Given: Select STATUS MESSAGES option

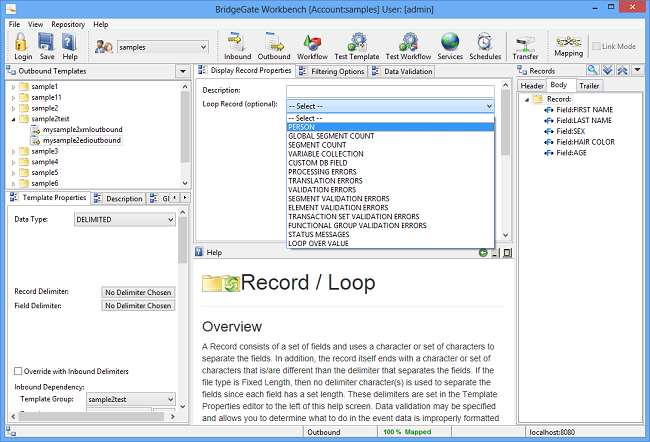Looking at the screenshot, I should click(x=390, y=234).
